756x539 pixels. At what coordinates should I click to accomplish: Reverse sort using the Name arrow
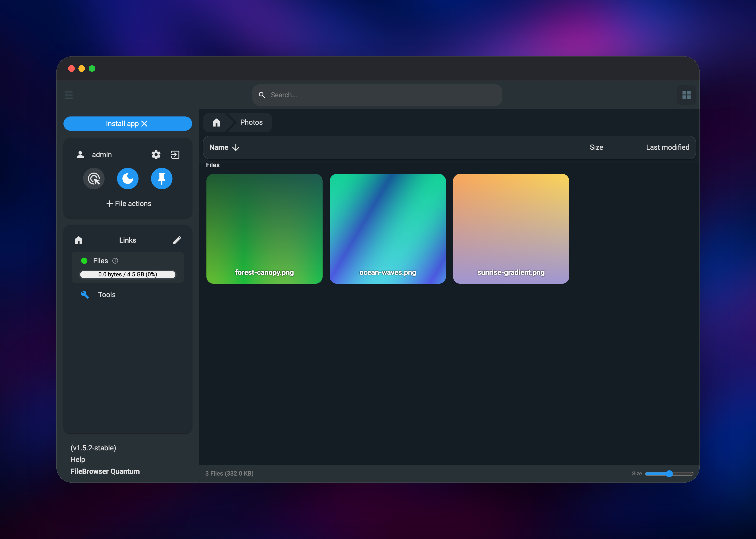point(236,147)
